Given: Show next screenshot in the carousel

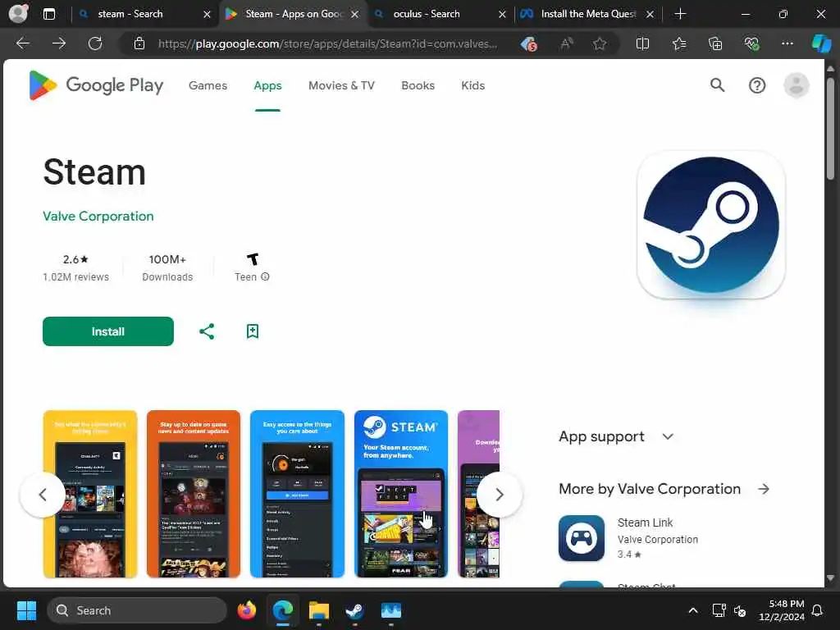Looking at the screenshot, I should pos(500,495).
